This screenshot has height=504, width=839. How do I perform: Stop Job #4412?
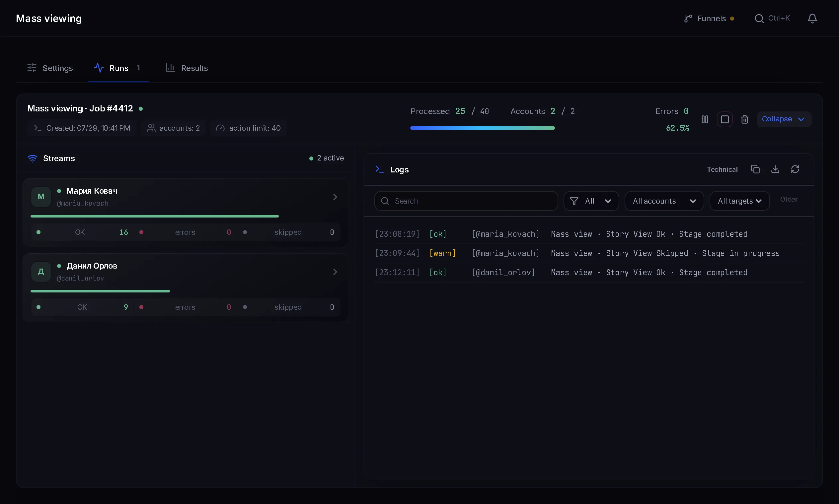[725, 119]
